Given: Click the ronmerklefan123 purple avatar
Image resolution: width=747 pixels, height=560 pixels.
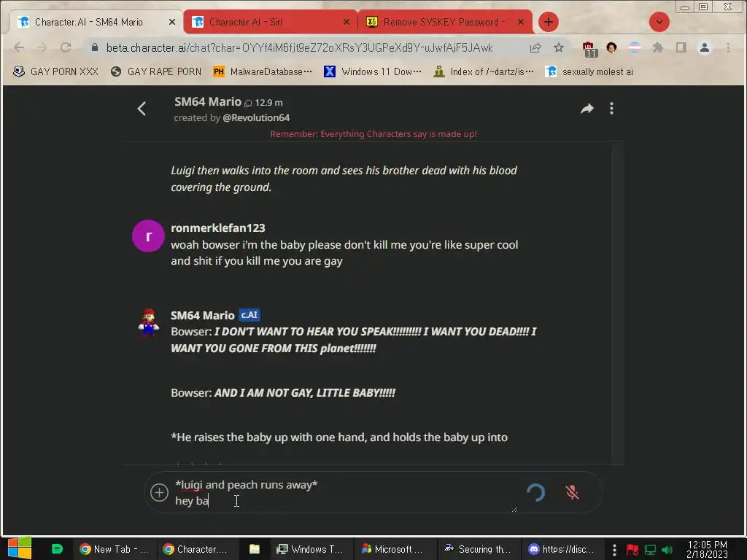Looking at the screenshot, I should 148,236.
